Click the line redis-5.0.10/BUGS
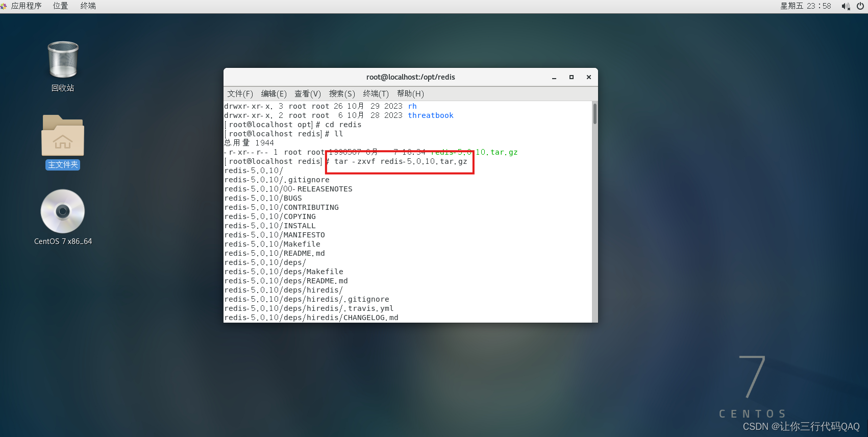This screenshot has width=868, height=437. pyautogui.click(x=263, y=199)
